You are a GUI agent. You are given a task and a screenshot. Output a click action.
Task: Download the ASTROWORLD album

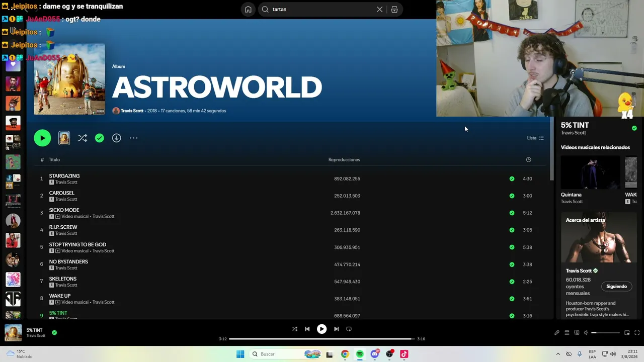pyautogui.click(x=116, y=138)
